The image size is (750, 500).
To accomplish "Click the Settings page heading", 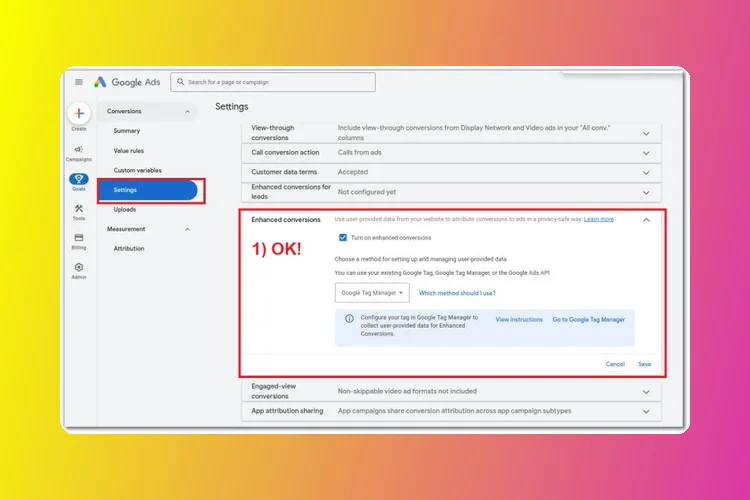I will [x=232, y=106].
